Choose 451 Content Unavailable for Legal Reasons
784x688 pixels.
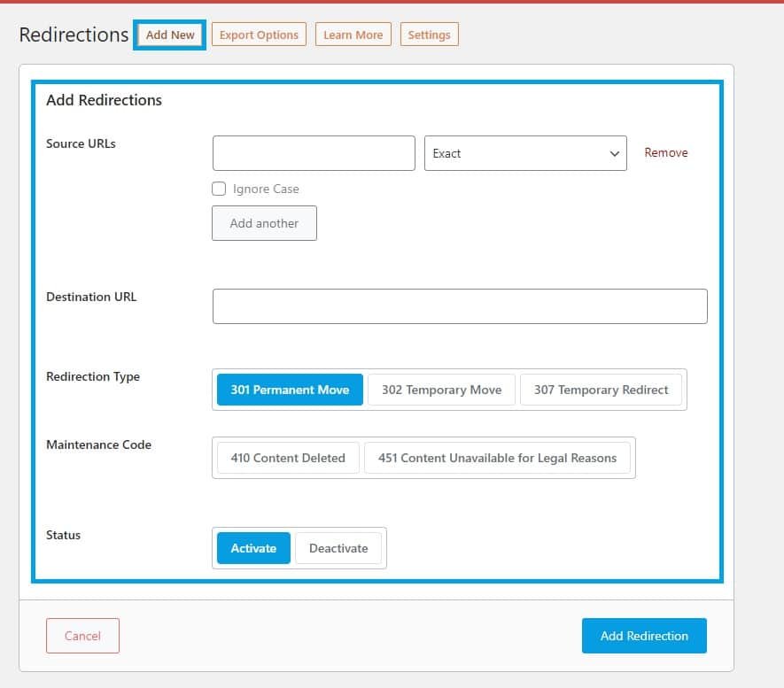pyautogui.click(x=497, y=458)
